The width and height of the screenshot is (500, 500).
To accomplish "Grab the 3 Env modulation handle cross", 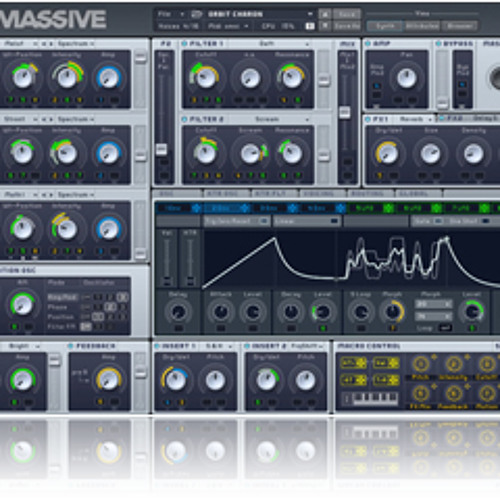I will [x=293, y=208].
